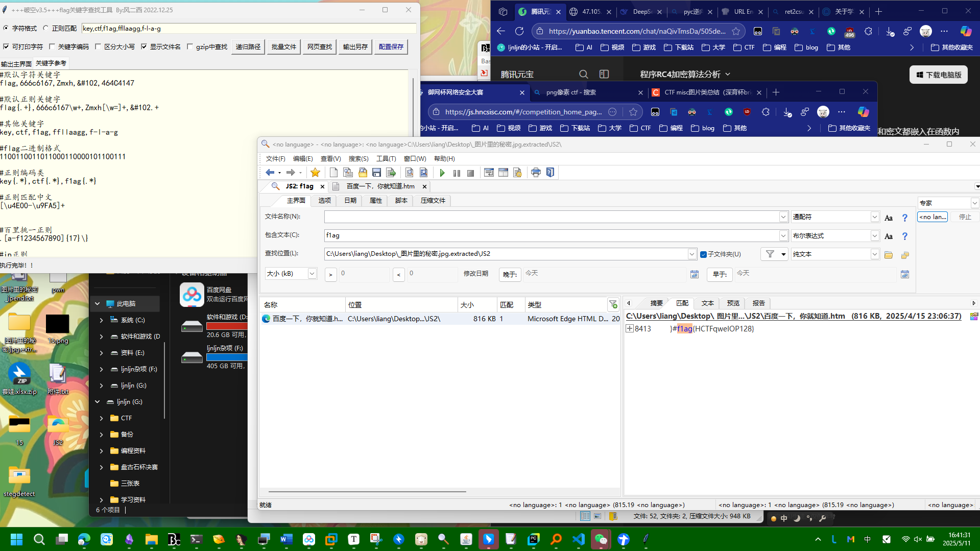This screenshot has height=551, width=980.
Task: Collapse the 此电脑 tree node
Action: 98,304
